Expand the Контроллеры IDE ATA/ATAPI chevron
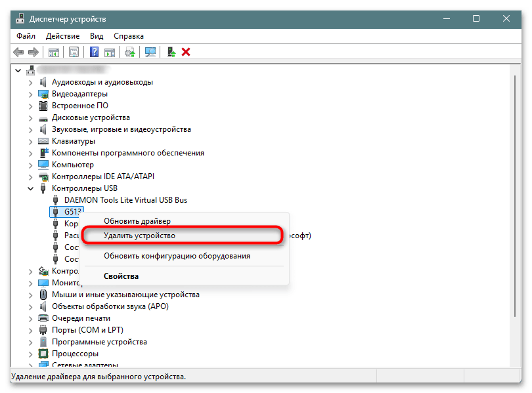 [30, 177]
